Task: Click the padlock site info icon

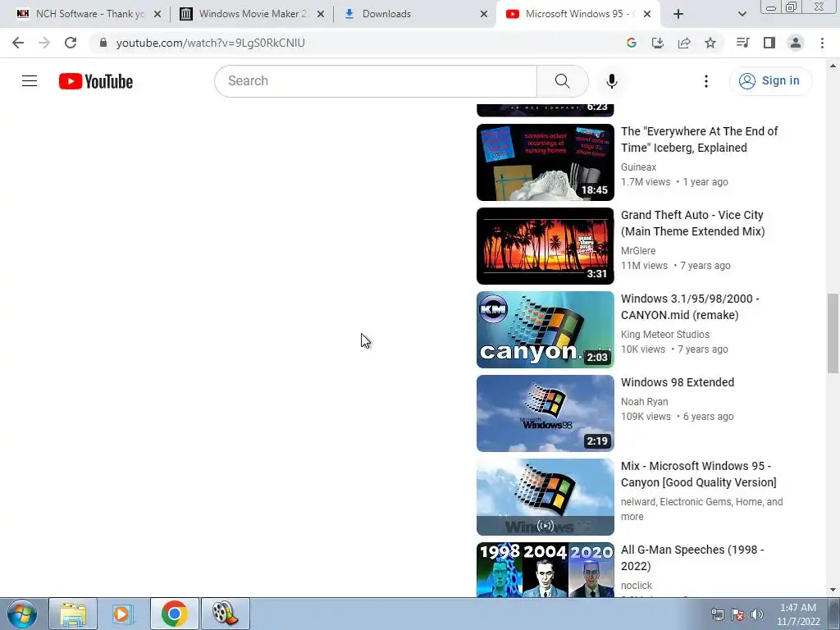Action: coord(103,43)
